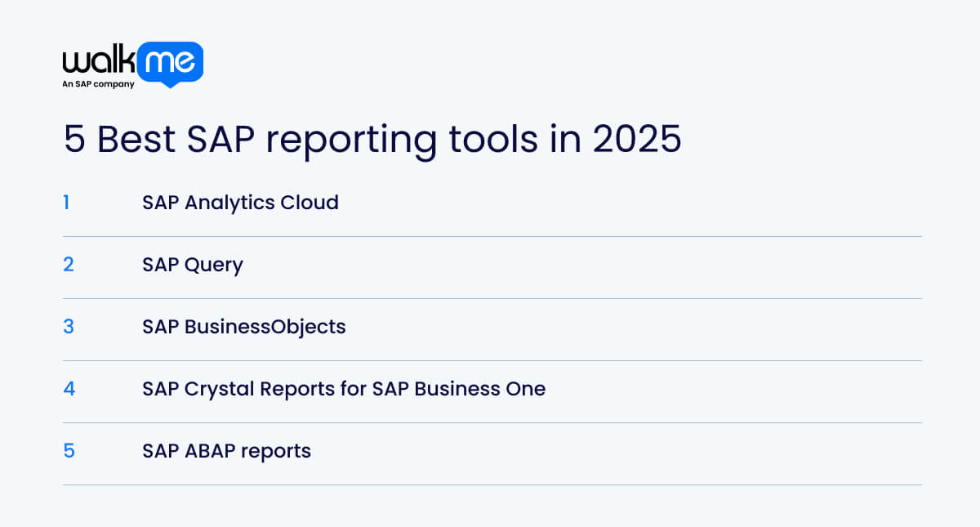Open the SAP Query list item
Screen dimensions: 980x527
coord(193,265)
